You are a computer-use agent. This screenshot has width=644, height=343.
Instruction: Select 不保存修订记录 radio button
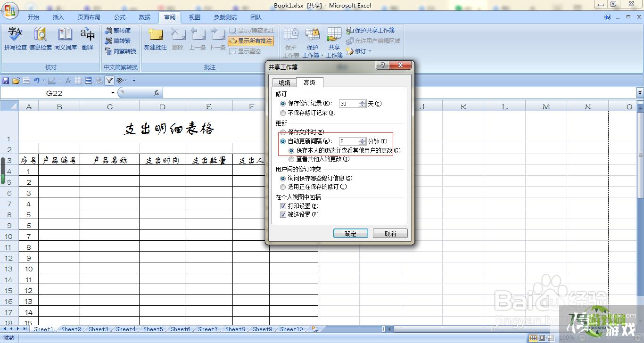point(283,113)
